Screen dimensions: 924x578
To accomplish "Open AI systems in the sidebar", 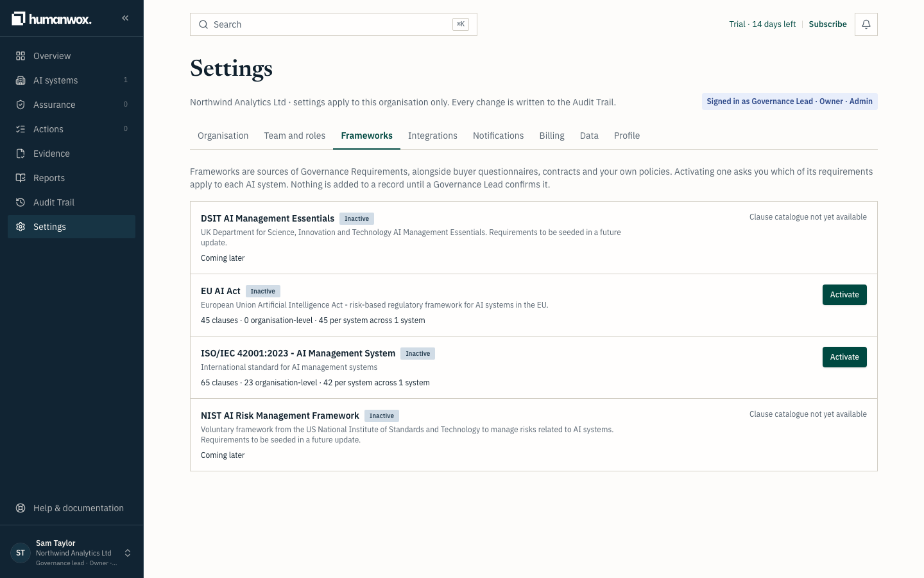I will 71,80.
